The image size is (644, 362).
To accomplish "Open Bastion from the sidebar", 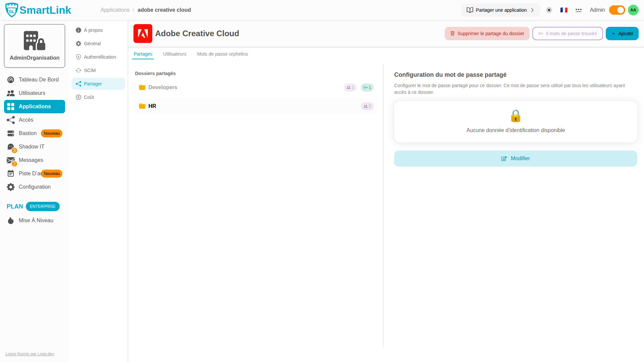I will point(27,133).
